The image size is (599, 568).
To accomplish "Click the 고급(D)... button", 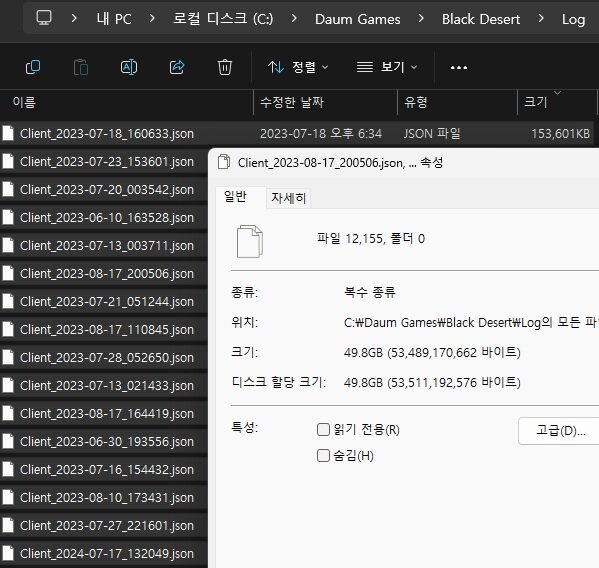I will pyautogui.click(x=560, y=431).
